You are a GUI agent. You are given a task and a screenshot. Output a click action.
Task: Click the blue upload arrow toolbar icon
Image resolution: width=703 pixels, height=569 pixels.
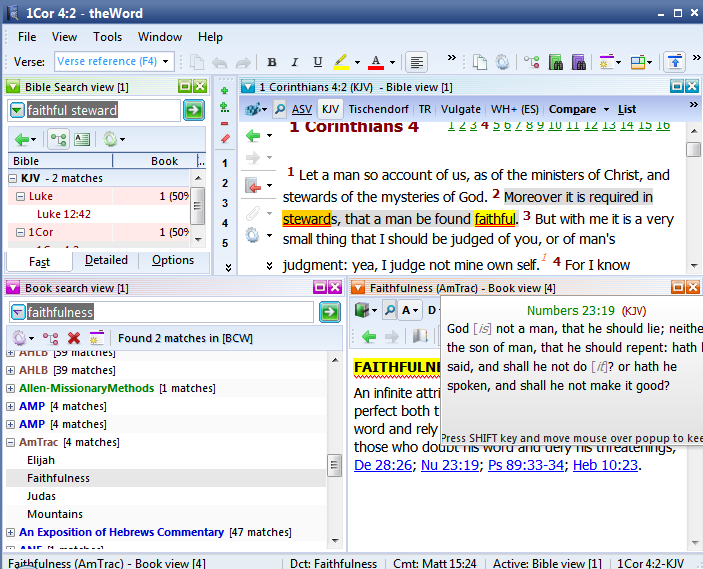coord(675,62)
